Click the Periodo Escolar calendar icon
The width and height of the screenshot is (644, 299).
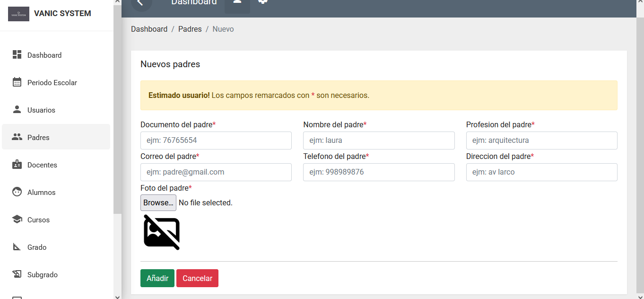17,82
